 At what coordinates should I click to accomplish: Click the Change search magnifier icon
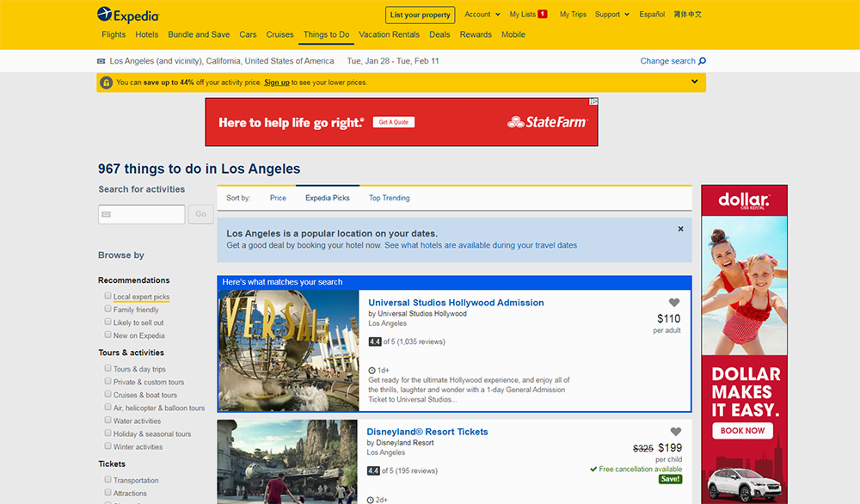(x=702, y=61)
